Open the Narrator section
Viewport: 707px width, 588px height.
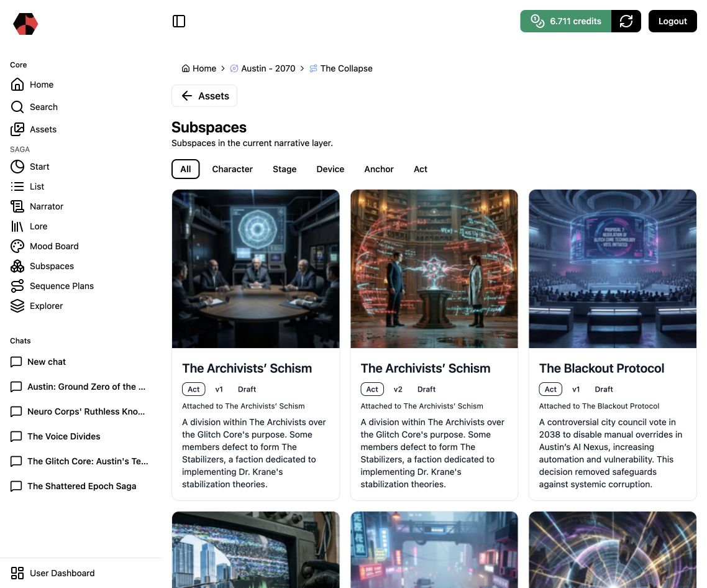37,206
